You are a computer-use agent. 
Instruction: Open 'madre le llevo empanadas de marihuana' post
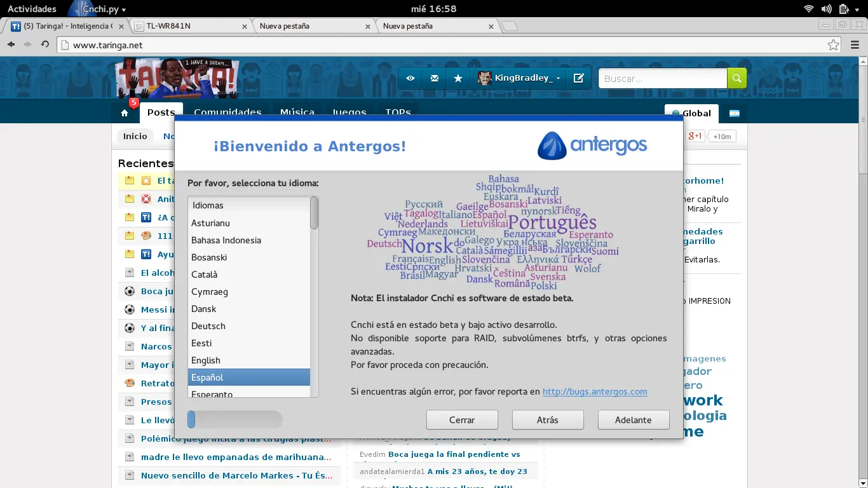click(x=236, y=457)
